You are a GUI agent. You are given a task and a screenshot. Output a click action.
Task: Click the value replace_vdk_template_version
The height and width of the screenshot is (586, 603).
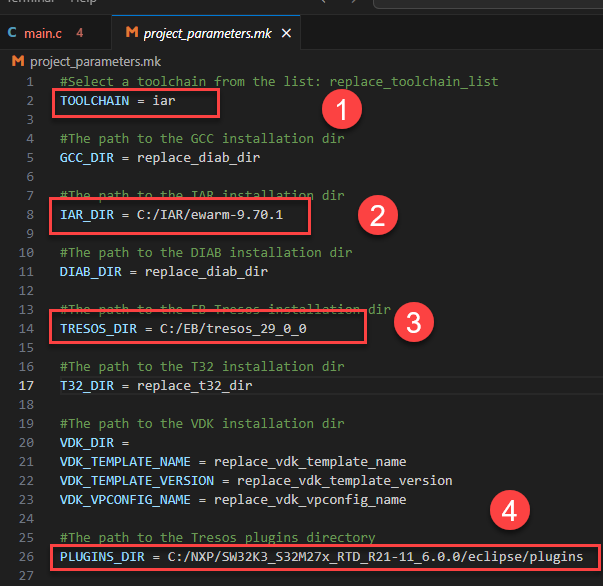(345, 481)
